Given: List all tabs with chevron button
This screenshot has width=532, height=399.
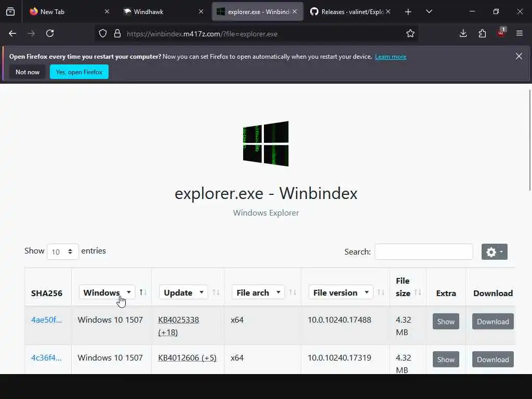Looking at the screenshot, I should pyautogui.click(x=429, y=11).
